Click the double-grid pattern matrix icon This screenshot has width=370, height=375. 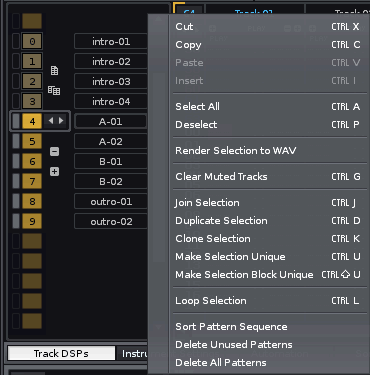point(54,90)
